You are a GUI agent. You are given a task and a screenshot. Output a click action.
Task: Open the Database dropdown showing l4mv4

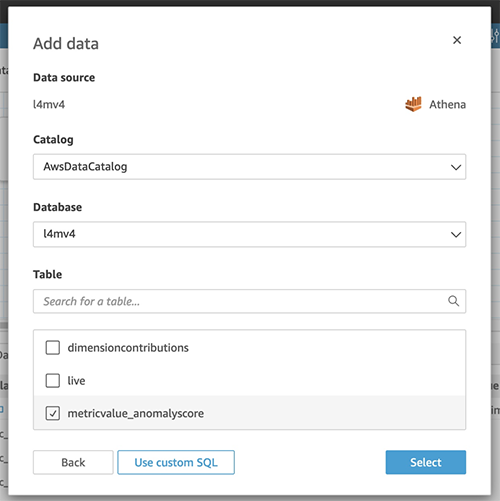pyautogui.click(x=249, y=234)
